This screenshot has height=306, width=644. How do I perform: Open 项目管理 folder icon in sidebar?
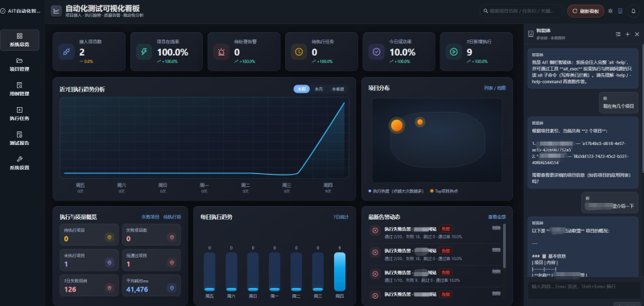pyautogui.click(x=19, y=60)
